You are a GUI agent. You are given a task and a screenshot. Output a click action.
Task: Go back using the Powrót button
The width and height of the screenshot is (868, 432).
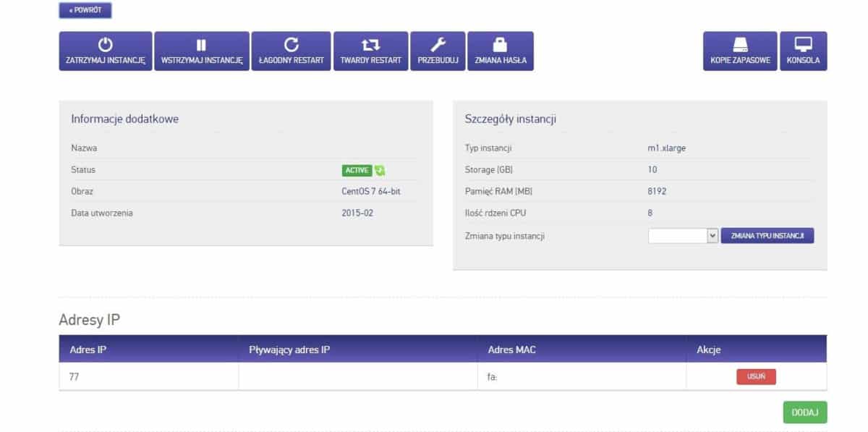(x=85, y=11)
